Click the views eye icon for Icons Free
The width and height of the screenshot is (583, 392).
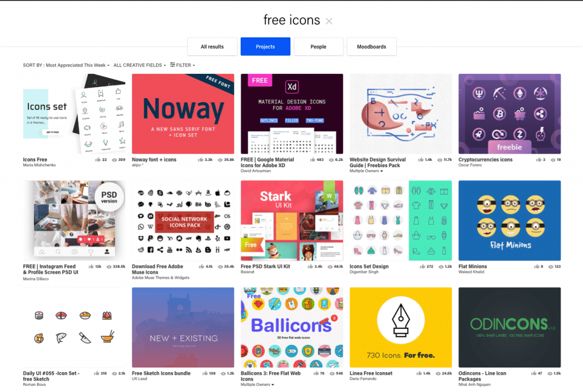[114, 160]
